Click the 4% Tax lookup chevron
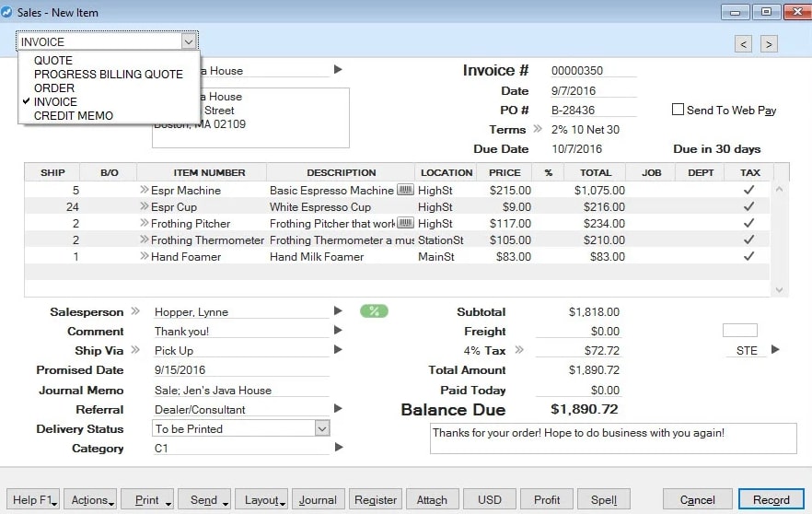The width and height of the screenshot is (812, 514). tap(519, 350)
